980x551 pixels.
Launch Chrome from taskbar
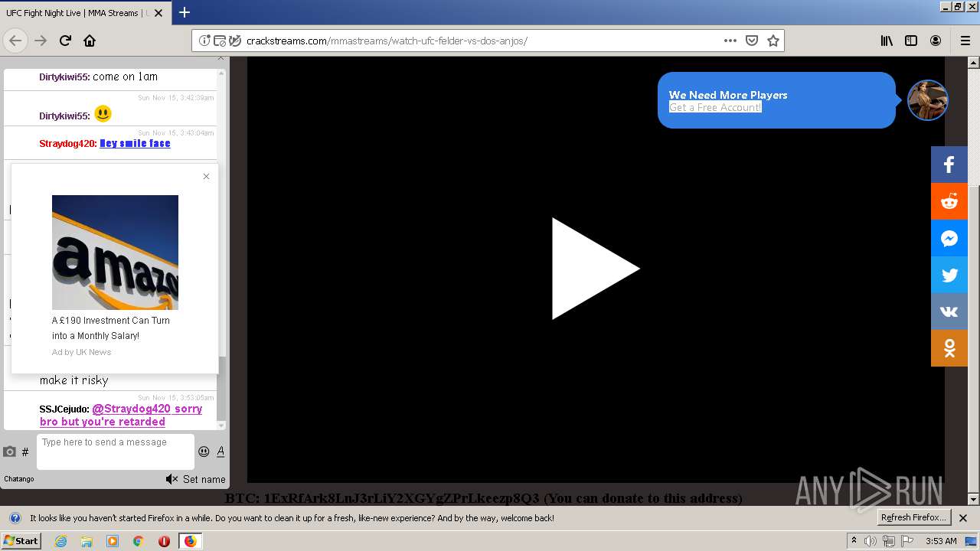139,541
